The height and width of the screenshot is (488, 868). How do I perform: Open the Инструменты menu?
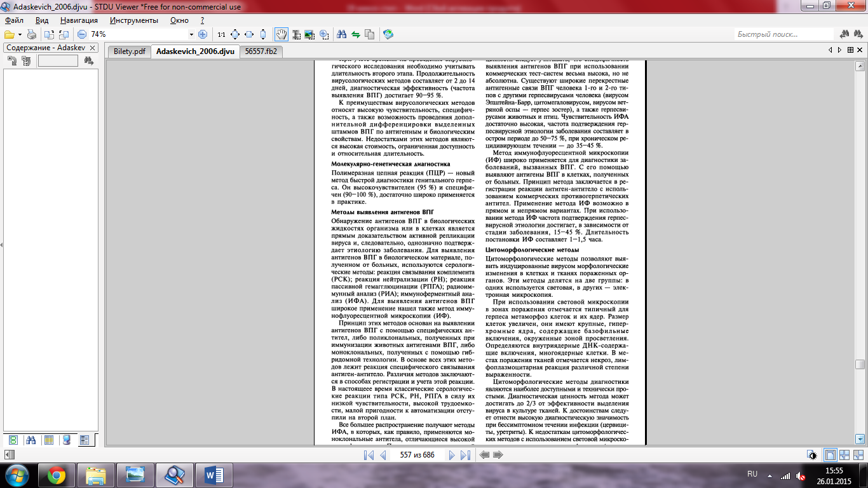pos(133,20)
